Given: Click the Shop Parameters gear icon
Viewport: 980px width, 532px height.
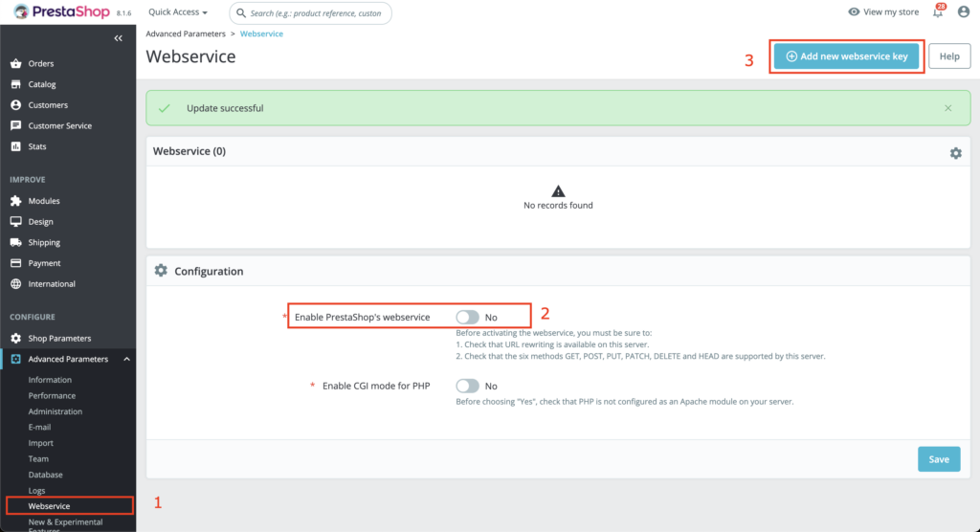Looking at the screenshot, I should click(x=15, y=338).
